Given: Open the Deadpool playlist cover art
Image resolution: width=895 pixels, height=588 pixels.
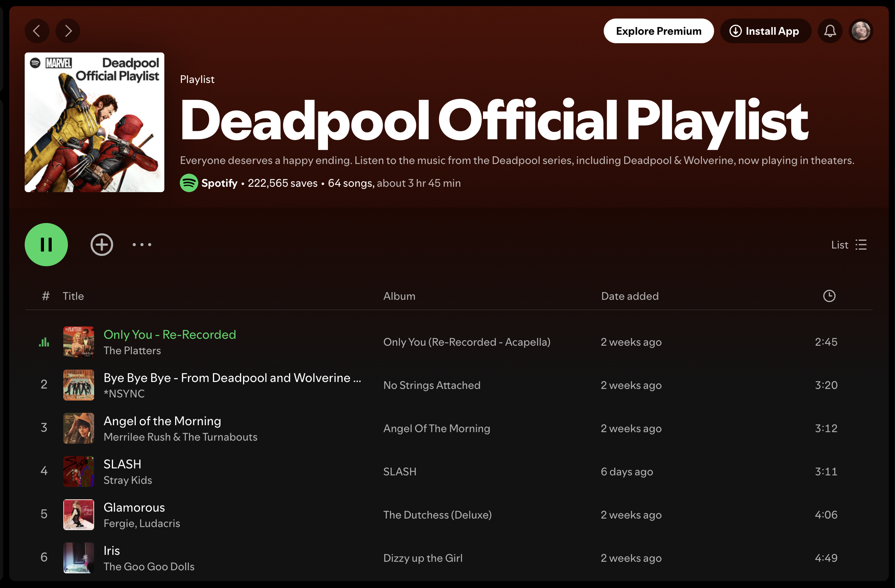Looking at the screenshot, I should (x=95, y=122).
